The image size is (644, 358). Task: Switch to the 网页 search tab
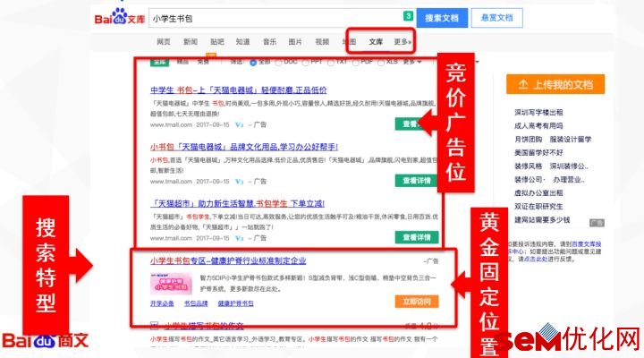(164, 41)
